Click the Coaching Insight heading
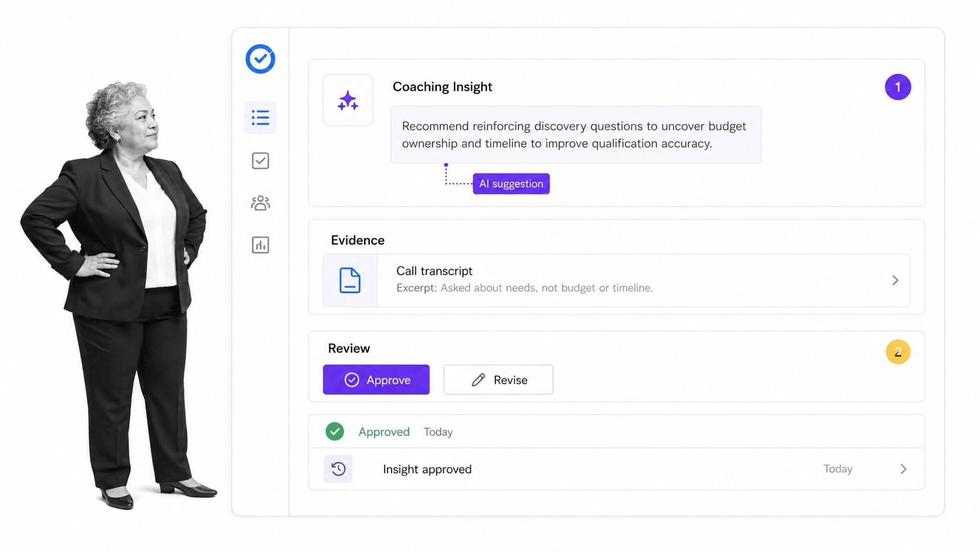The image size is (980, 552). tap(443, 87)
